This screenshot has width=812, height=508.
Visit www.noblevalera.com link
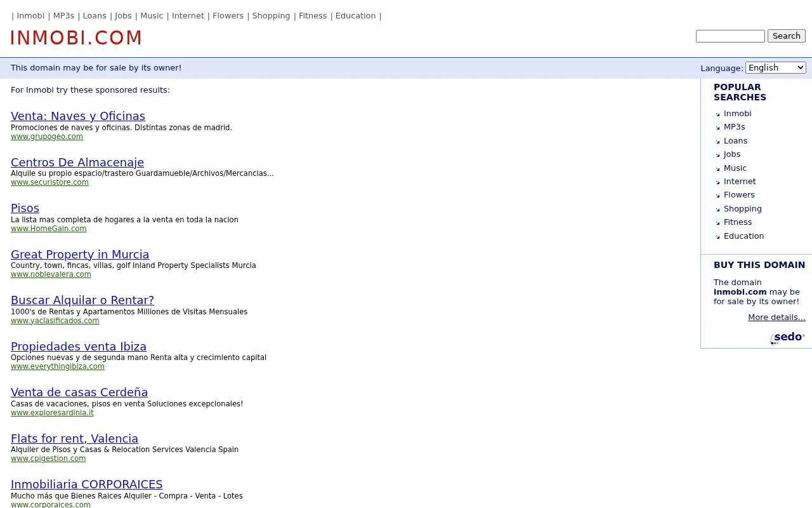[x=51, y=274]
